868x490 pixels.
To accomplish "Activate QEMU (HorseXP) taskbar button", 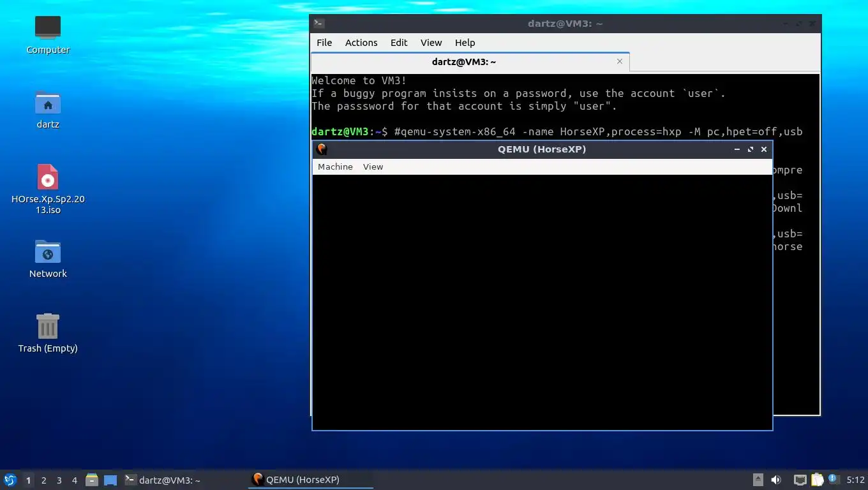I will coord(310,480).
